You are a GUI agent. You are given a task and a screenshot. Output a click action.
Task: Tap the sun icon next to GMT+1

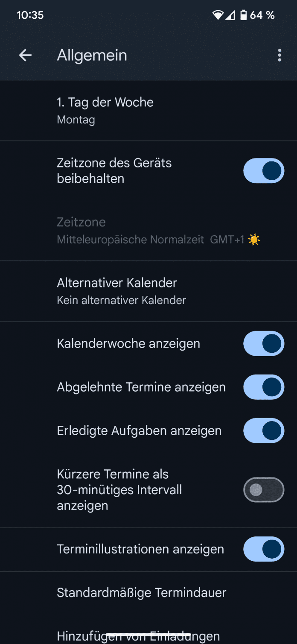pos(255,239)
